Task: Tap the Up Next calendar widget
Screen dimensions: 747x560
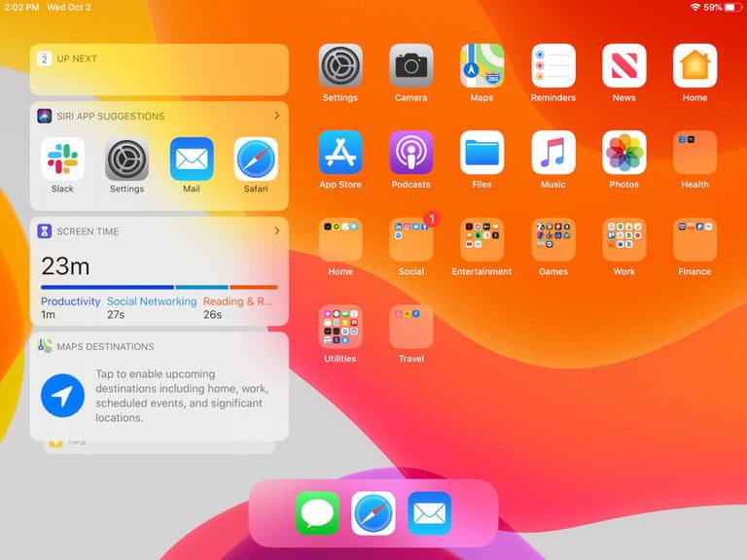Action: point(160,70)
